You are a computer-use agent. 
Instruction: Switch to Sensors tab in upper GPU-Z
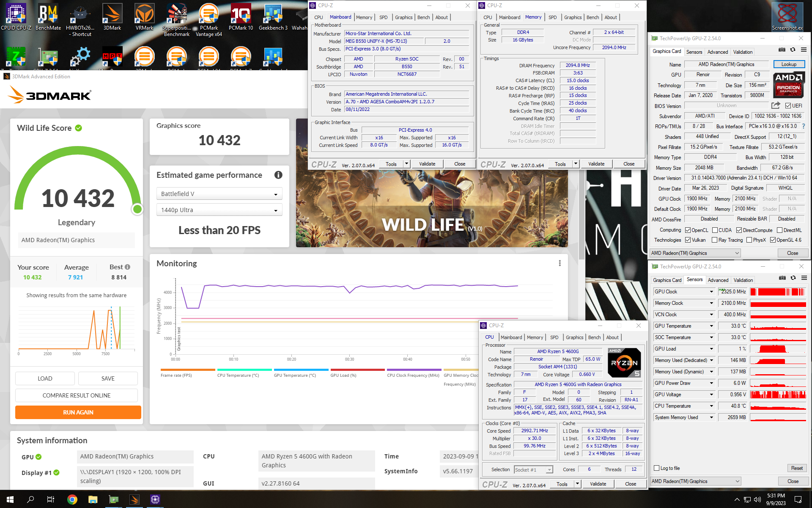pyautogui.click(x=694, y=52)
